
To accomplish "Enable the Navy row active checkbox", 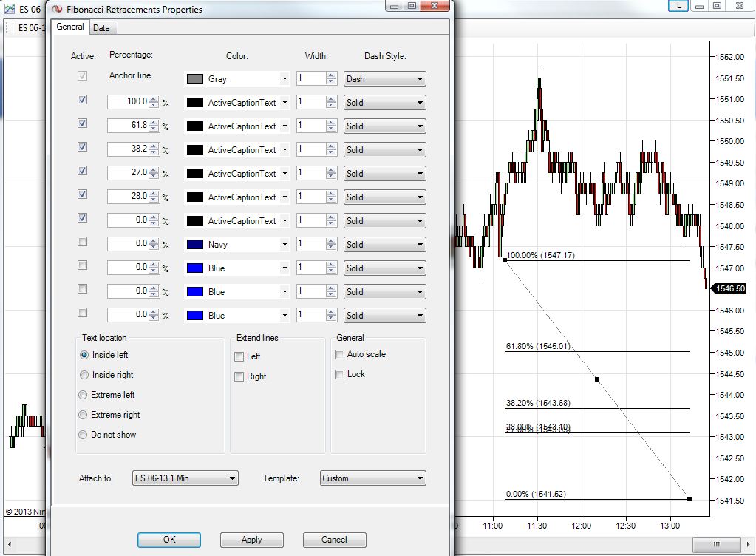I will pos(83,241).
